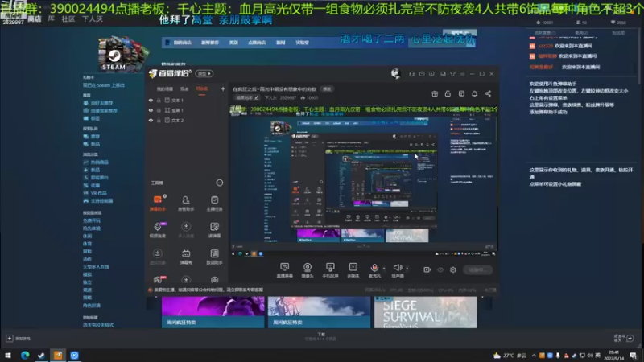Select the 文本 2 source row
Screen dimensions: 644x362
pos(187,120)
